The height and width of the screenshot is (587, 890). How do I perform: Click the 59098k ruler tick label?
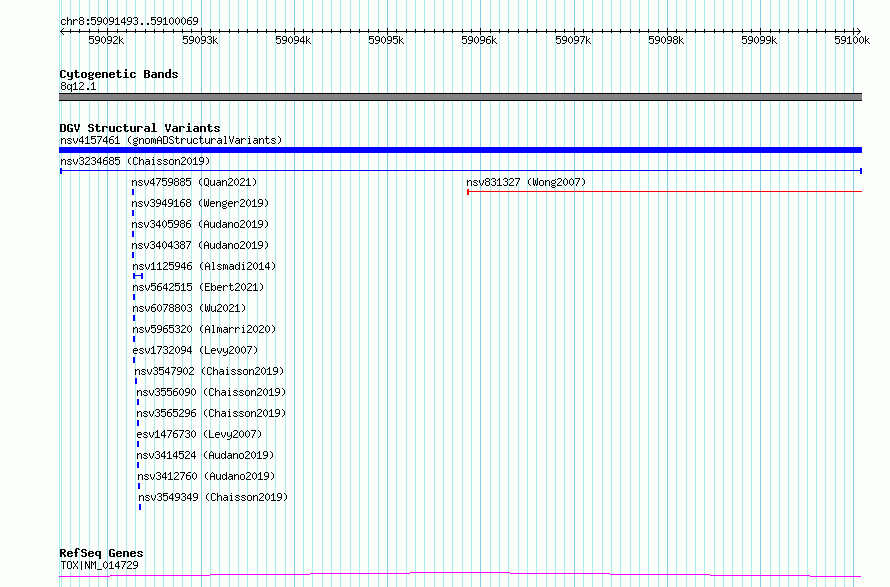tap(666, 40)
